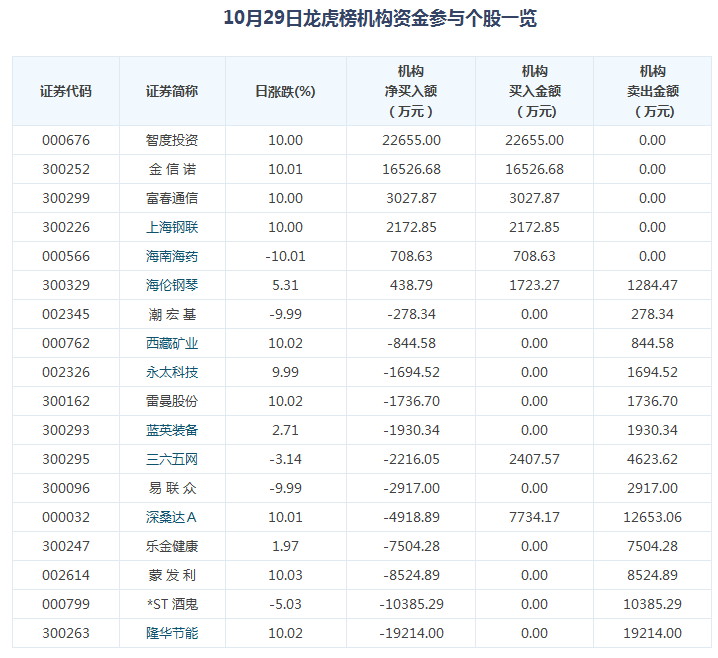Click the 机构净买入额 column header
The width and height of the screenshot is (718, 658).
coord(411,91)
